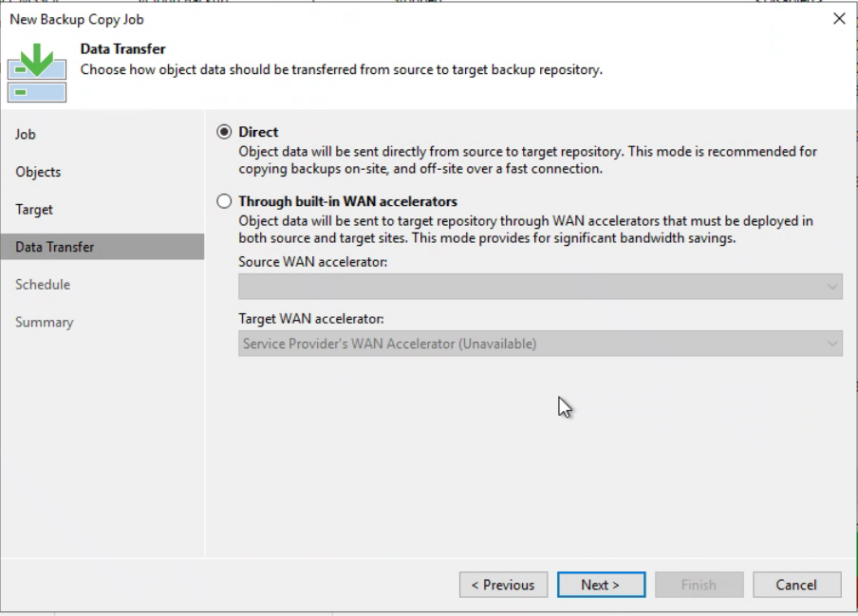Screen dimensions: 858x616
Task: Click the Previous button
Action: pos(503,585)
